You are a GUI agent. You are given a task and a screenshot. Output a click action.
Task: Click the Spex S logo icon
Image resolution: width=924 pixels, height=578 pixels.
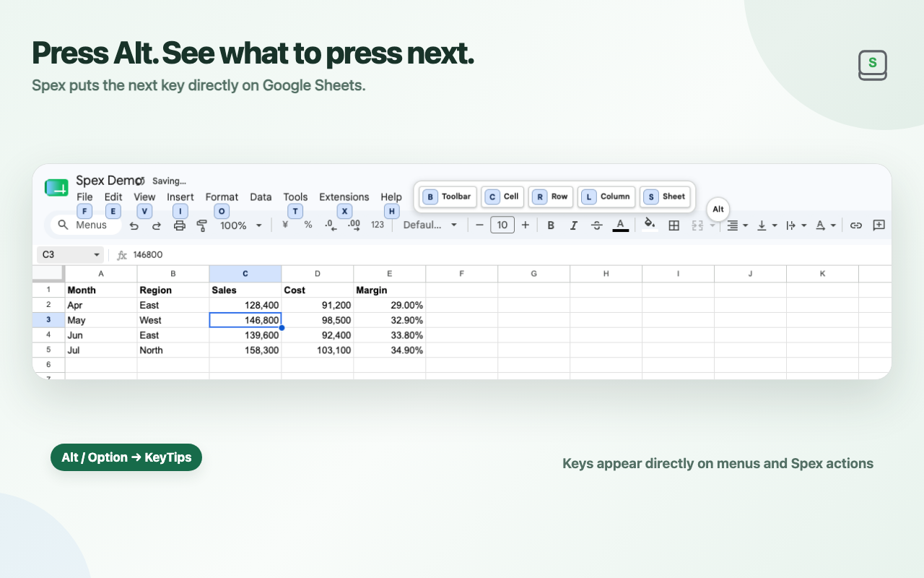click(873, 65)
